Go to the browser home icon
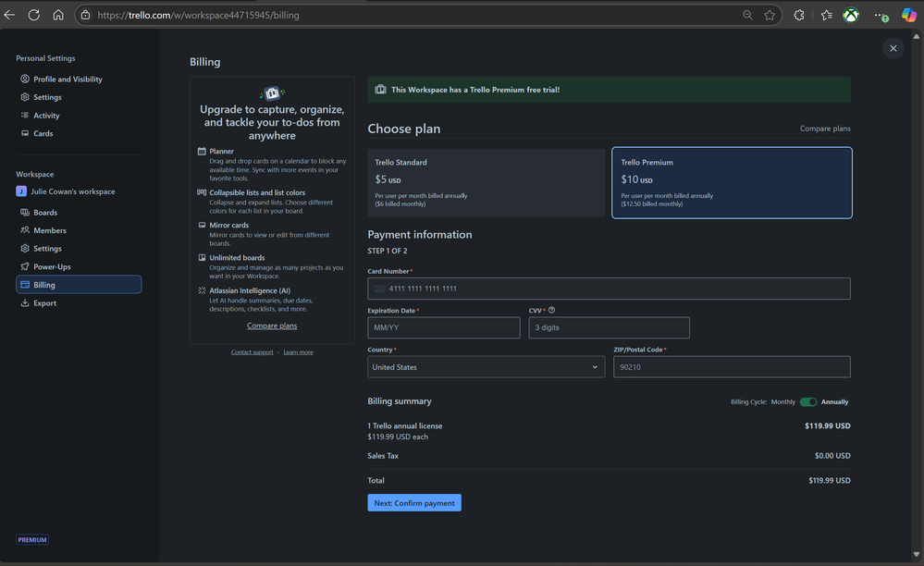 57,16
